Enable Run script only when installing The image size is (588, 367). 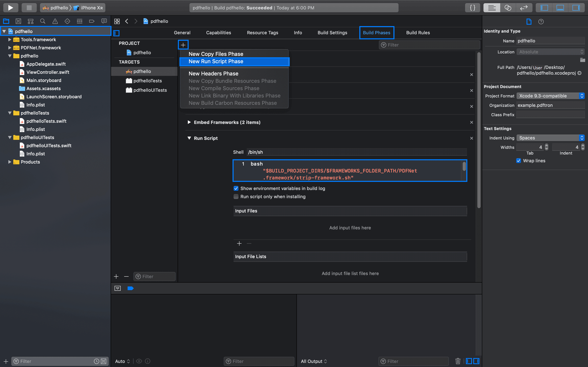click(236, 197)
